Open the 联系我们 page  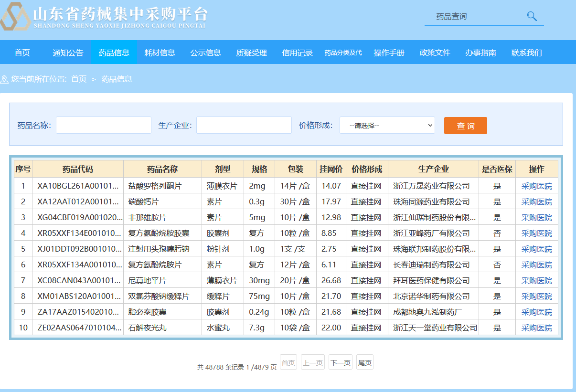[x=526, y=53]
